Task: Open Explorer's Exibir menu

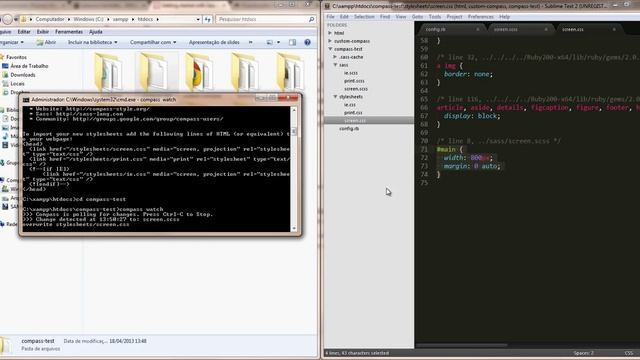Action: pyautogui.click(x=42, y=32)
